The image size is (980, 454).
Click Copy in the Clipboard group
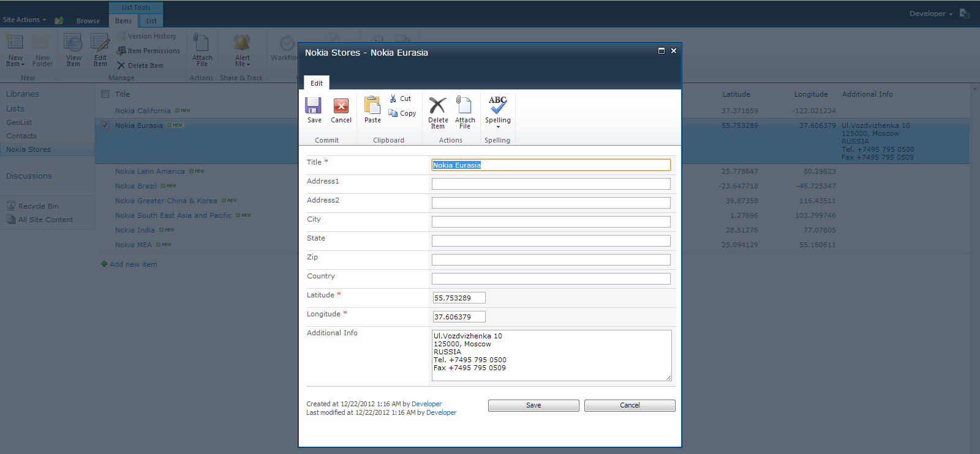[402, 113]
